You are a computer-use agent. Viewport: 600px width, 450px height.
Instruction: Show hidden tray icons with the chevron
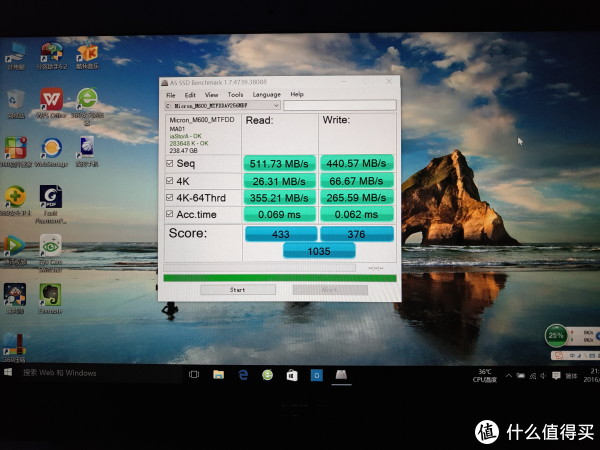pos(509,376)
